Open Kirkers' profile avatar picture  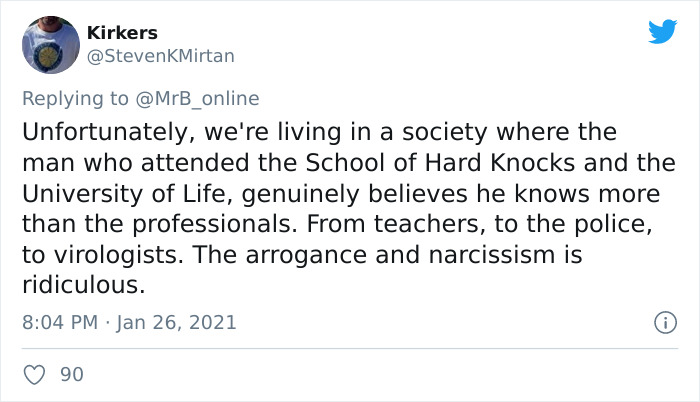click(50, 45)
